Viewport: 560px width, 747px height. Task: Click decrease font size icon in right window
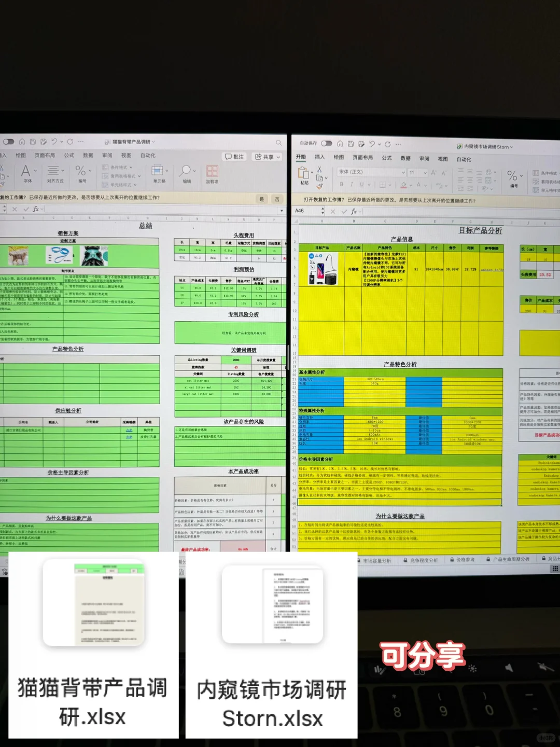443,173
